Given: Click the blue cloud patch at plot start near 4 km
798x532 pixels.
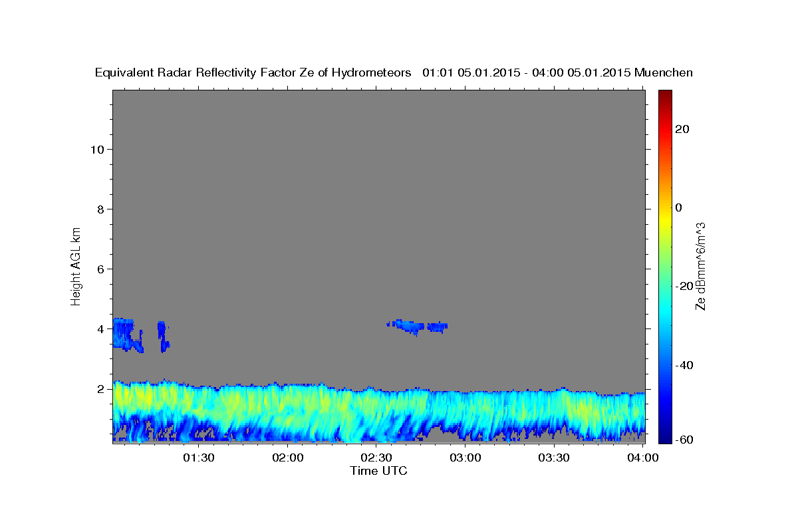Looking at the screenshot, I should 126,334.
